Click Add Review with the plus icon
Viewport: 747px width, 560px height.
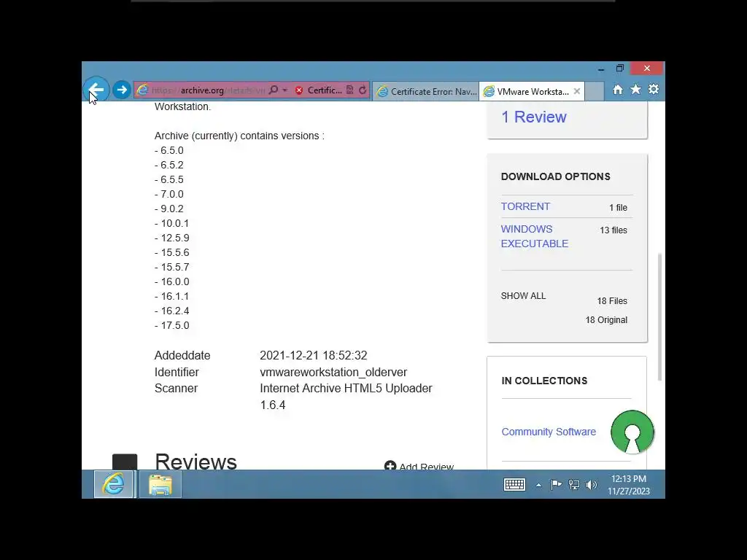click(419, 466)
